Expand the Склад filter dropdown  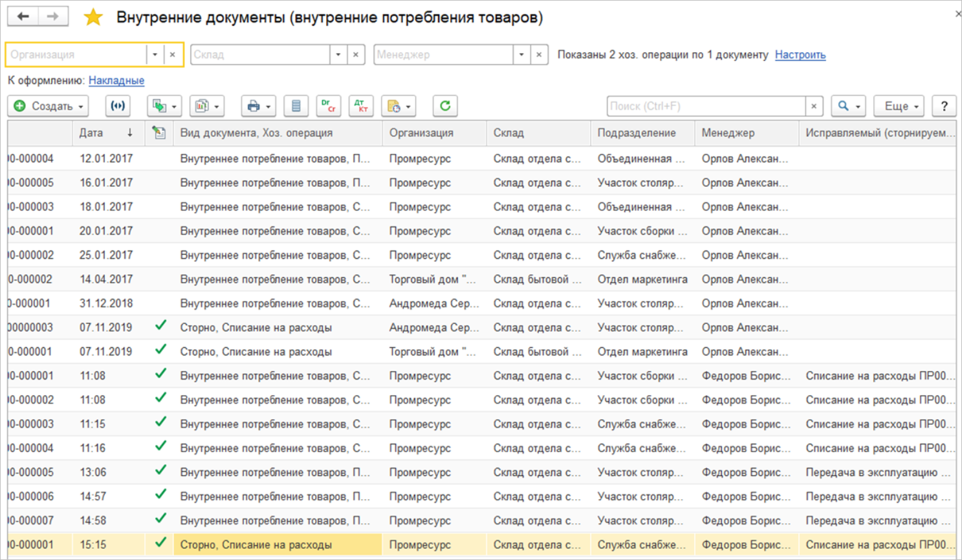tap(338, 55)
